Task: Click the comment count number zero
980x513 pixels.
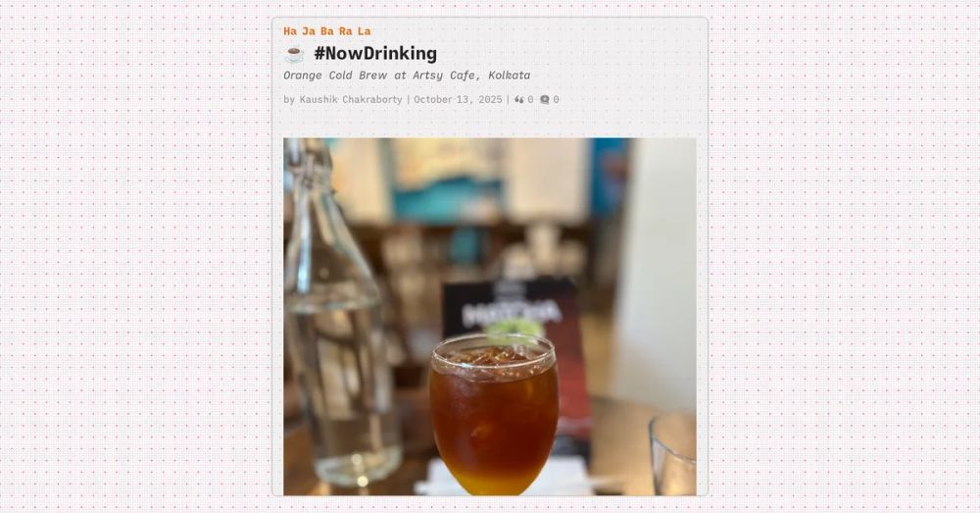Action: click(556, 99)
